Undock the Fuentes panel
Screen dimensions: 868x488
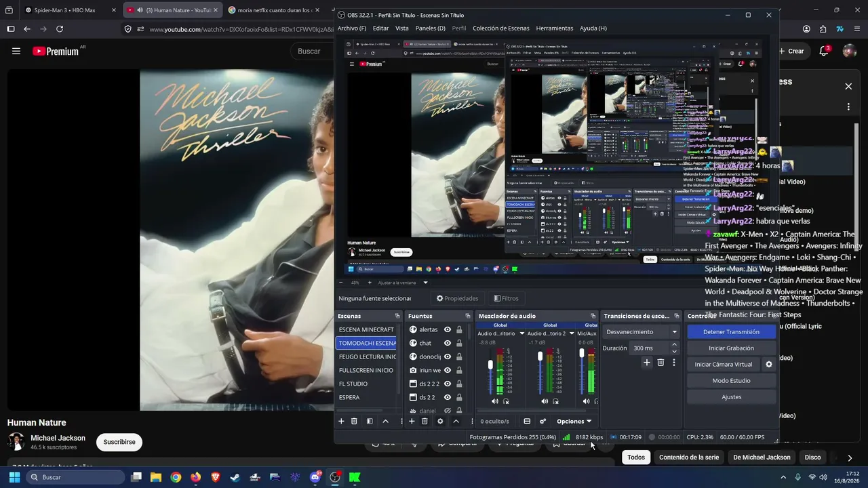click(x=467, y=316)
